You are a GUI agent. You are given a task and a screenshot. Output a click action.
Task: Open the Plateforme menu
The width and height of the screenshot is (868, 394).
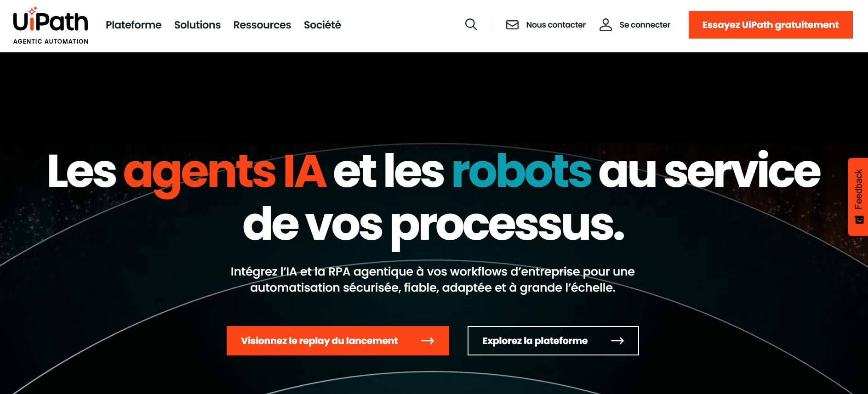pos(133,25)
